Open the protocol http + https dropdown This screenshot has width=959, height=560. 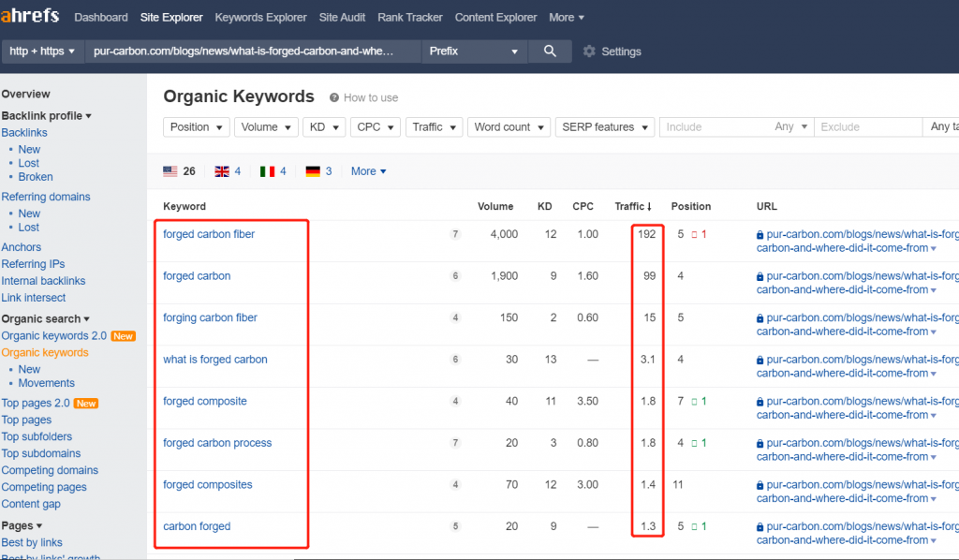tap(42, 52)
